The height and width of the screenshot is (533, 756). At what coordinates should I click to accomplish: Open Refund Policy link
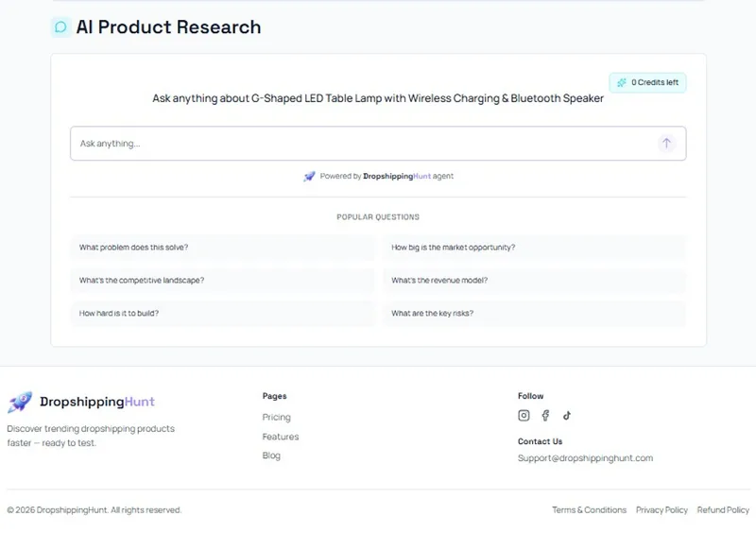pyautogui.click(x=723, y=510)
